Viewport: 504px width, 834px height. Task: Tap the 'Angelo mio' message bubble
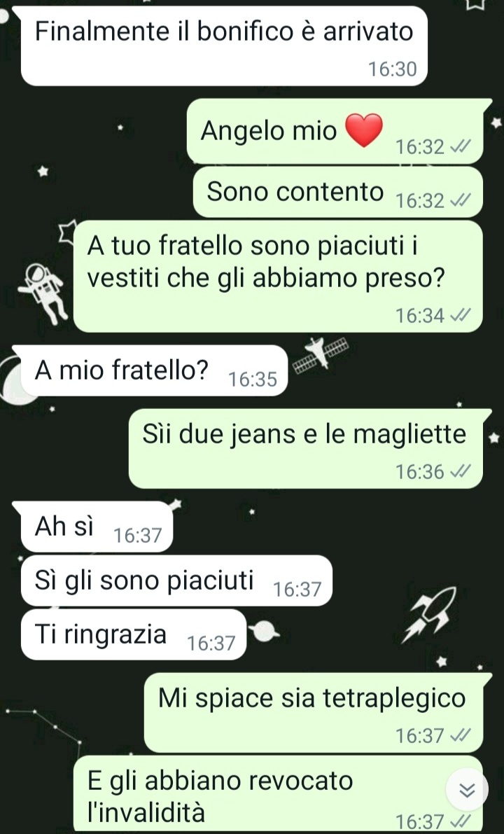point(335,132)
